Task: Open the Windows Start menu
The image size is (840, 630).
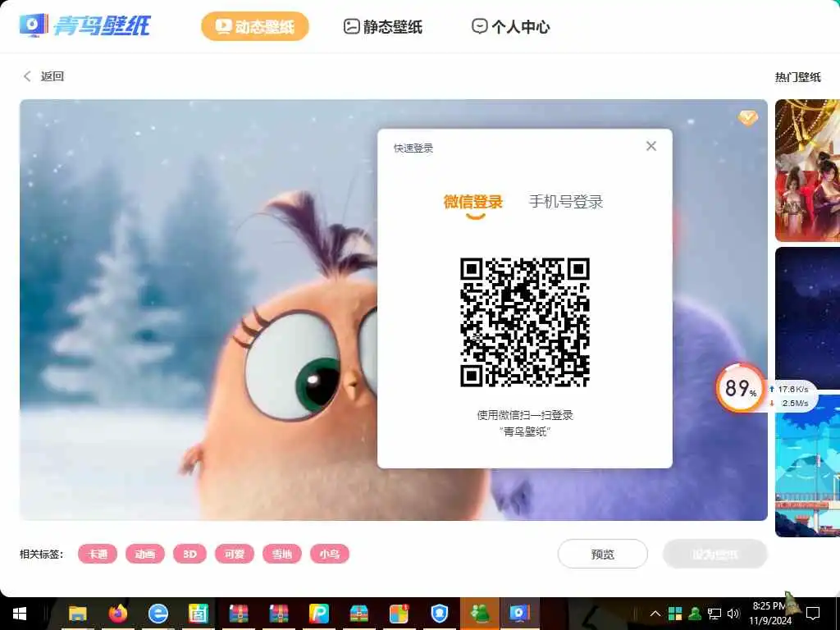Action: pos(20,614)
